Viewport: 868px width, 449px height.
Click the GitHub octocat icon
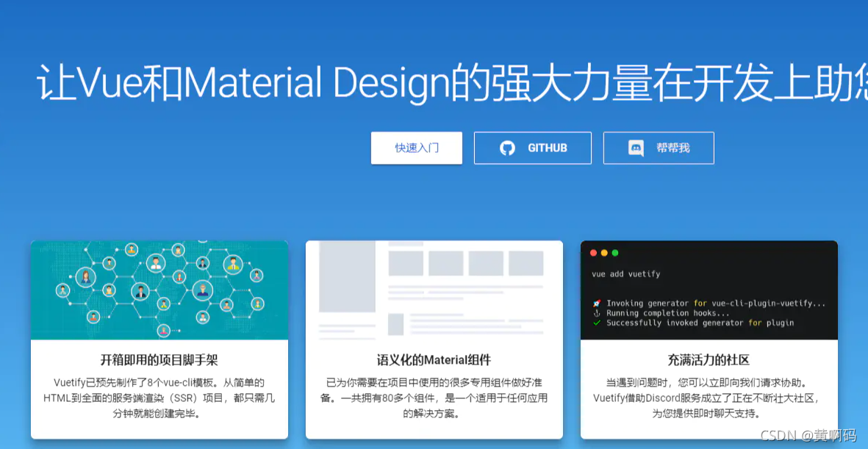tap(507, 148)
